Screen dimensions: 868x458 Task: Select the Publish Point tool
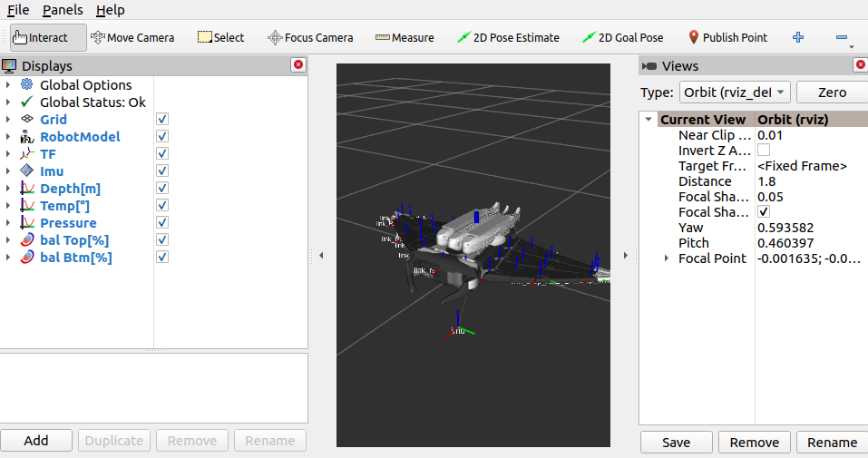(727, 38)
